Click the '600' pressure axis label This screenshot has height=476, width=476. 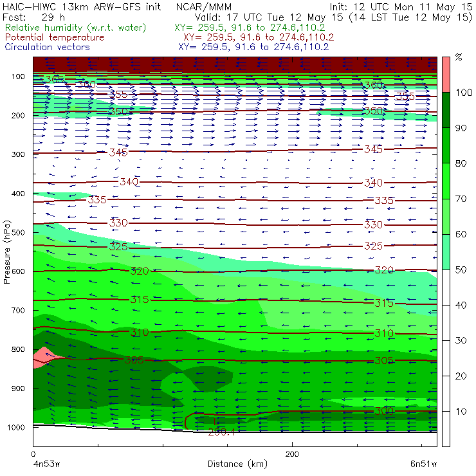[18, 271]
